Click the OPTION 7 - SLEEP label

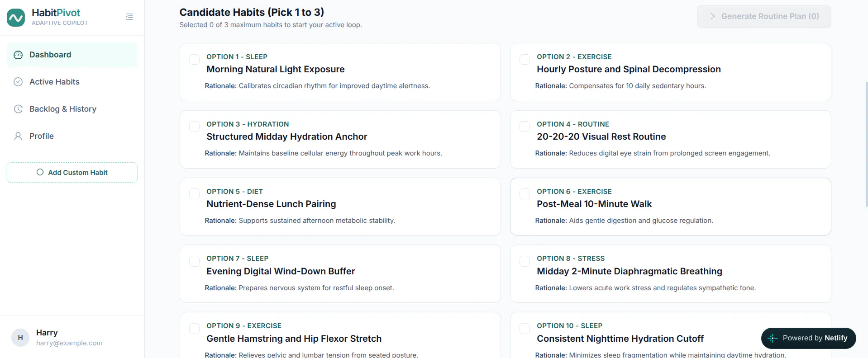238,259
